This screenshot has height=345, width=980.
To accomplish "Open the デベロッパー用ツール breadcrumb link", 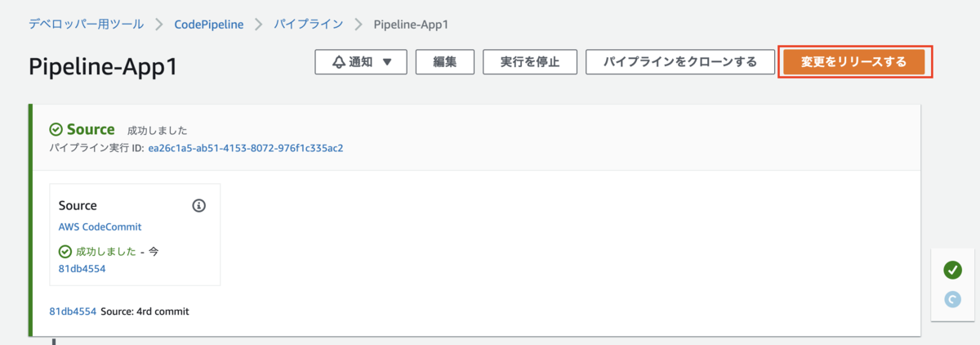I will pos(86,24).
